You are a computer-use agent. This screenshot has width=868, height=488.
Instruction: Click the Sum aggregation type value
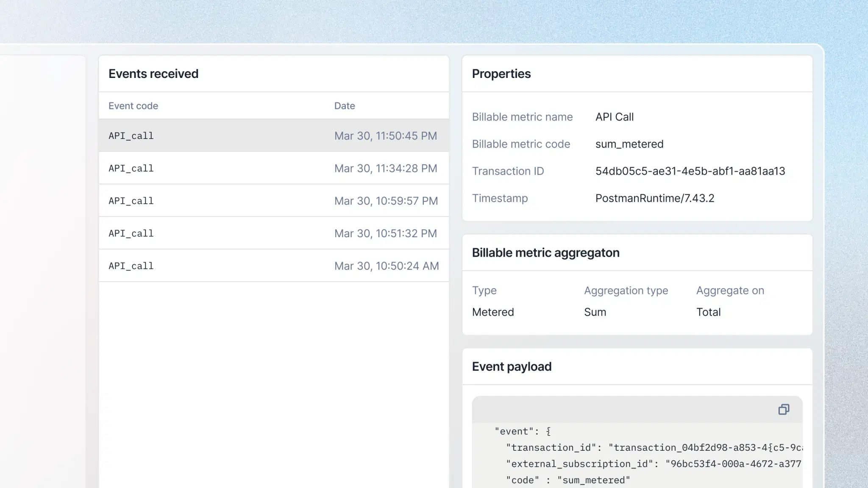point(595,312)
